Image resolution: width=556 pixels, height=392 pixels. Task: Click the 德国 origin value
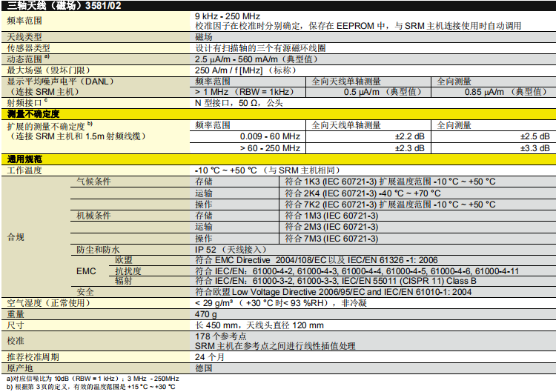pos(203,368)
